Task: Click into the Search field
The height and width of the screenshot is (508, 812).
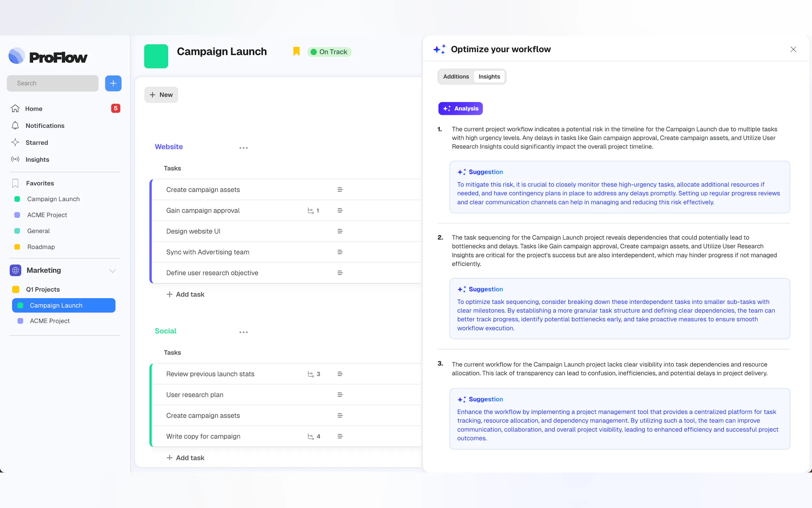Action: point(53,83)
